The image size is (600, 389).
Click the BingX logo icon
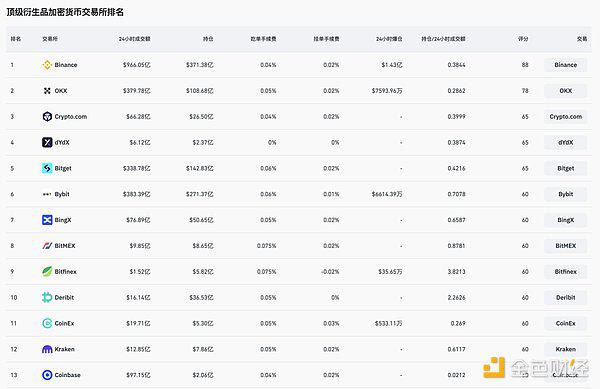click(x=47, y=220)
